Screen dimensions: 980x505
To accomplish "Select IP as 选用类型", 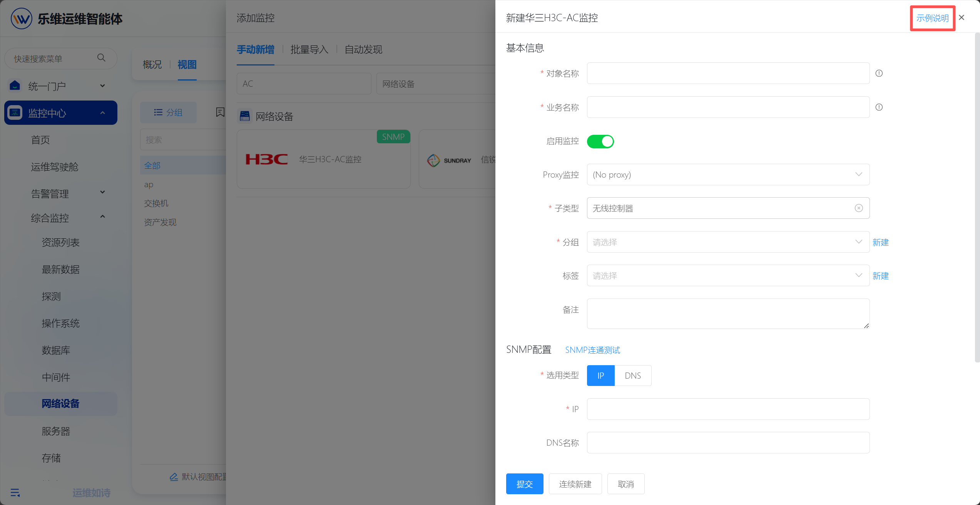I will 600,376.
